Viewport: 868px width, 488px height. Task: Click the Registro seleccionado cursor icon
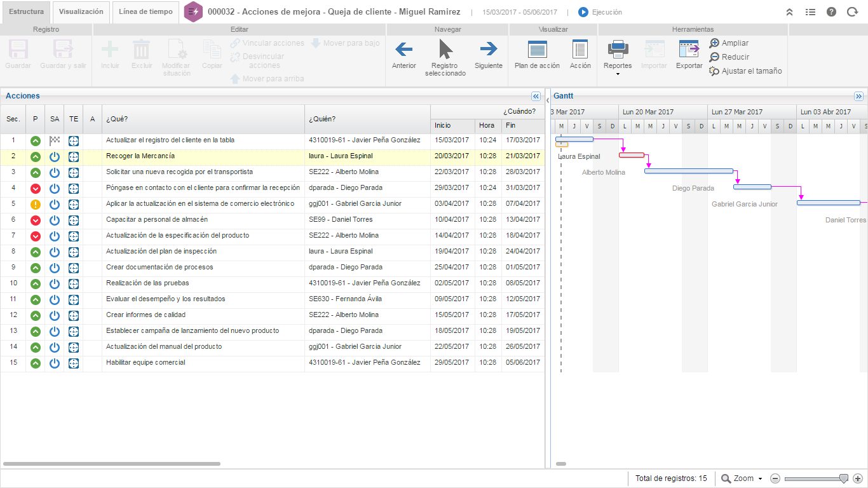click(x=445, y=49)
